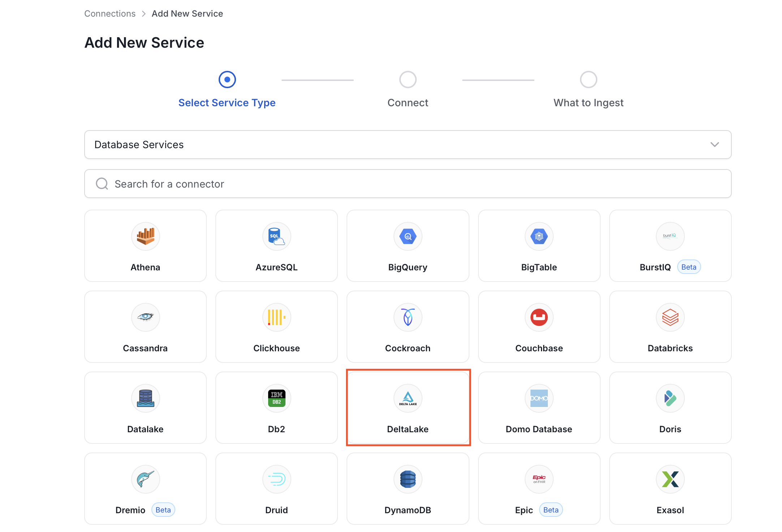Click the What to Ingest step circle
This screenshot has width=782, height=532.
click(588, 80)
